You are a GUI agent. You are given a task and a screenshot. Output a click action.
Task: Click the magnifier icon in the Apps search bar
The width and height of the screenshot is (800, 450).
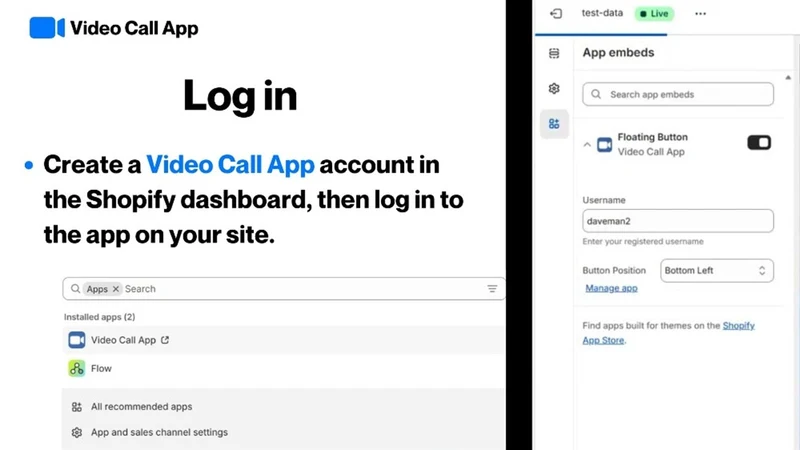[76, 289]
